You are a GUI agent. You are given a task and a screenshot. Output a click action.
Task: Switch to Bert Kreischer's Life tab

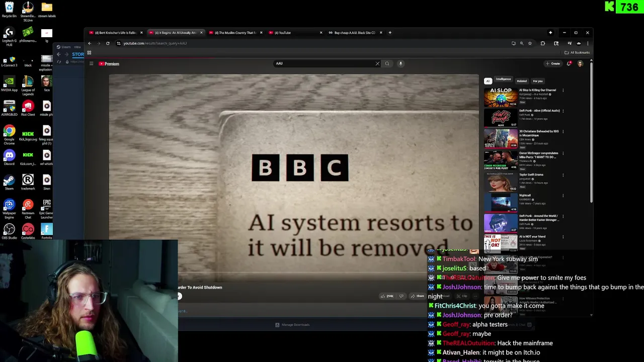tap(115, 33)
